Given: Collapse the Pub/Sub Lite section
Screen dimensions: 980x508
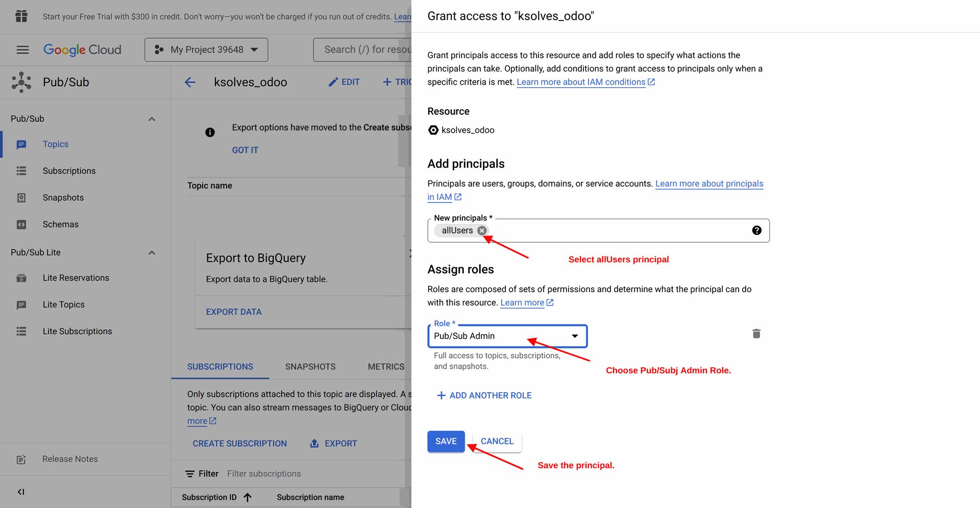Looking at the screenshot, I should (x=152, y=252).
